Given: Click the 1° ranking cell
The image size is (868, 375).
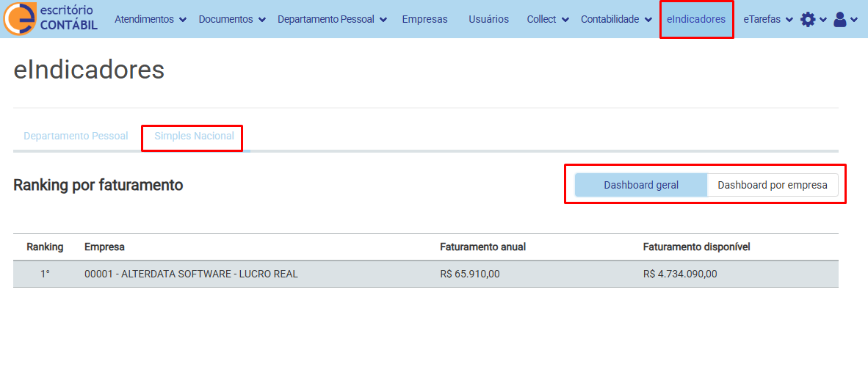Looking at the screenshot, I should tap(45, 274).
